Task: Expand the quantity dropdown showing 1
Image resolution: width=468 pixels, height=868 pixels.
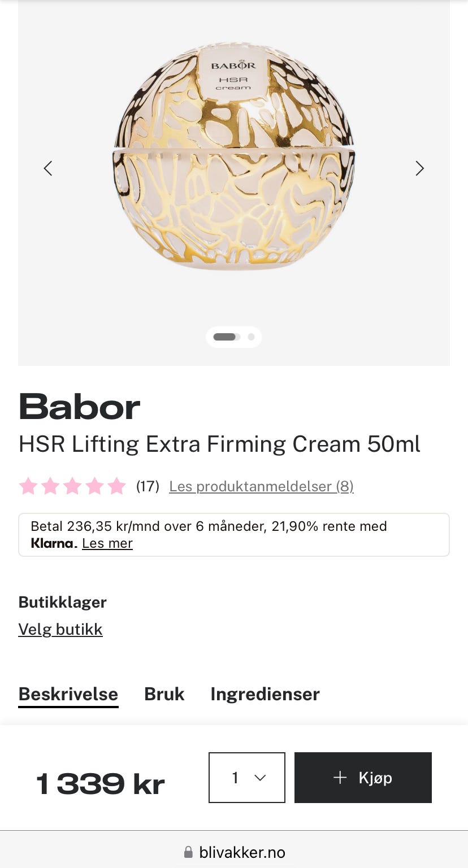Action: [247, 778]
